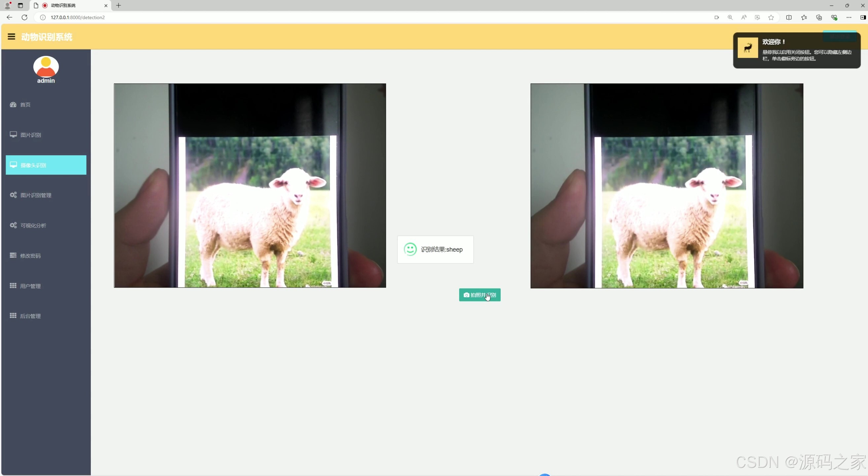Click the browser refresh icon
This screenshot has width=868, height=476.
coord(24,17)
